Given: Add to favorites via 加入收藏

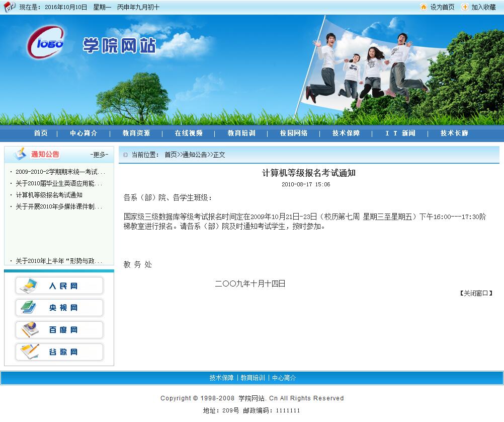Looking at the screenshot, I should tap(483, 7).
